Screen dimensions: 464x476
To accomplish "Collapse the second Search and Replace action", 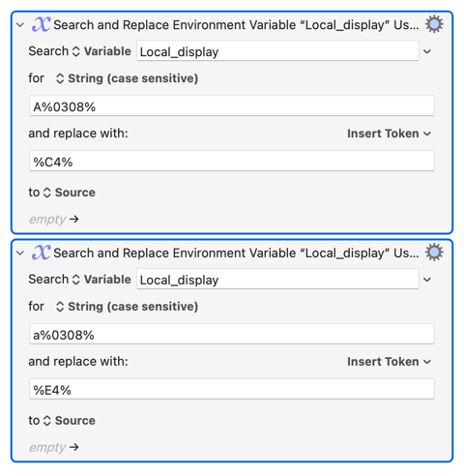I will 20,253.
